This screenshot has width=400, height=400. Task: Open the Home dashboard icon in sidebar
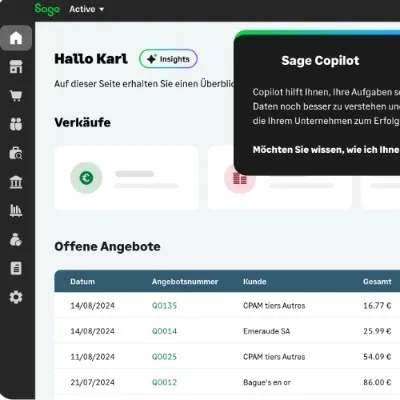16,38
